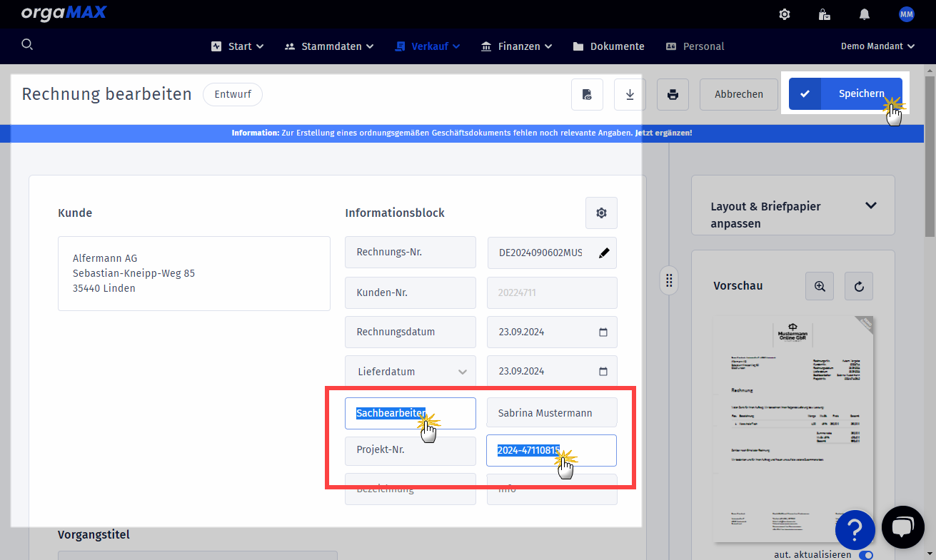Open the Lieferdatum type dropdown

(x=410, y=371)
